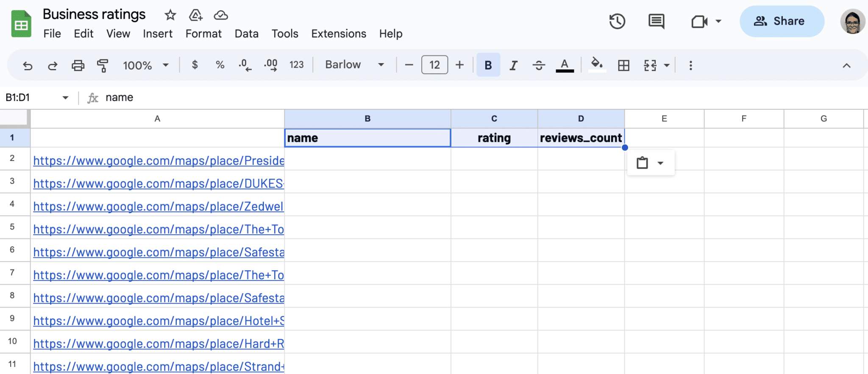Open the 100% zoom dropdown
This screenshot has height=374, width=868.
[x=145, y=65]
